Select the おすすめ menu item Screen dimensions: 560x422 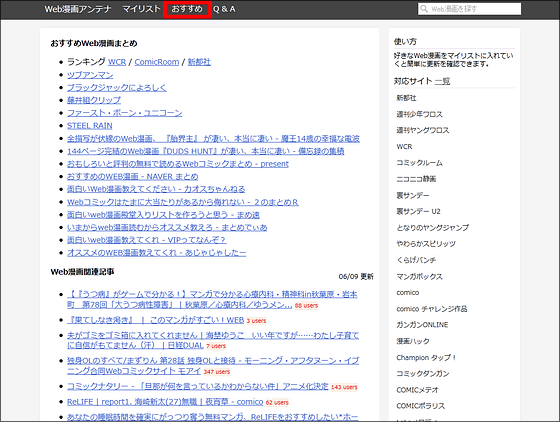pos(187,9)
